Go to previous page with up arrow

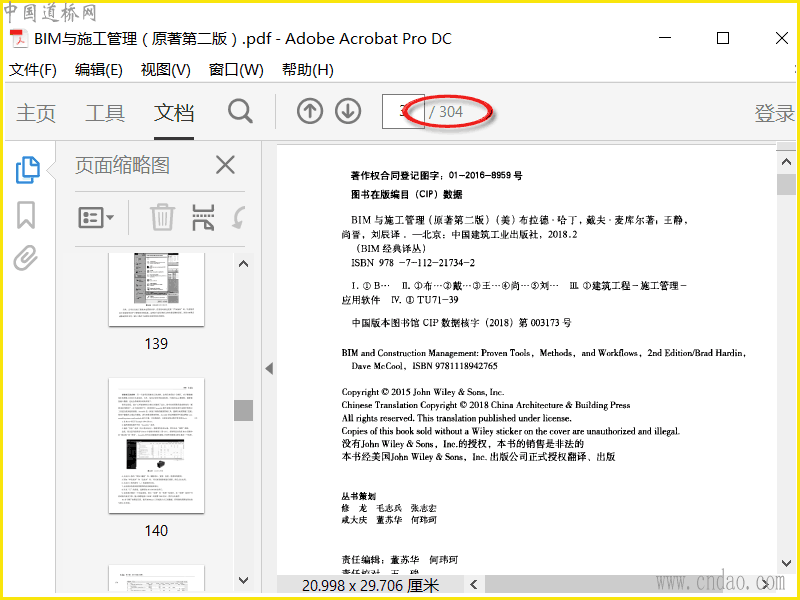310,111
